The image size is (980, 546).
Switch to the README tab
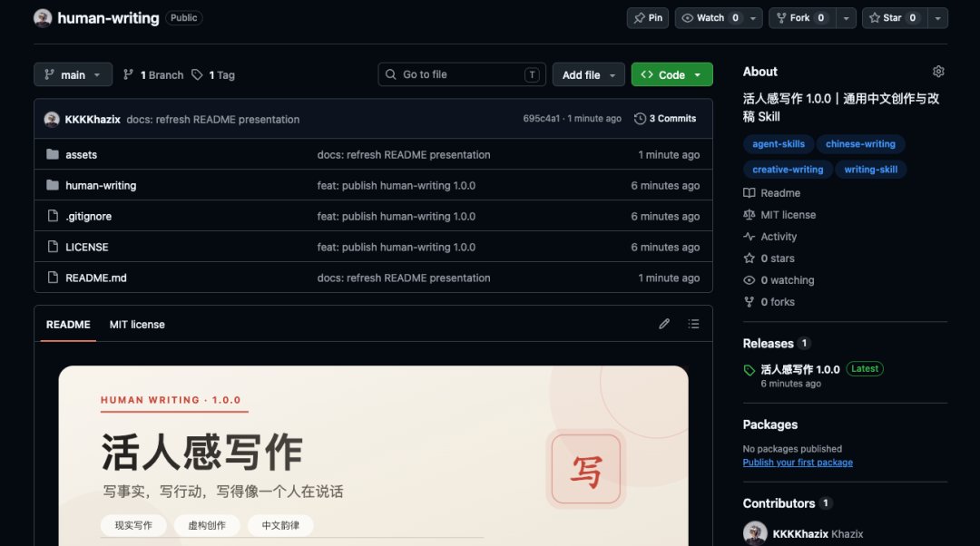point(68,324)
